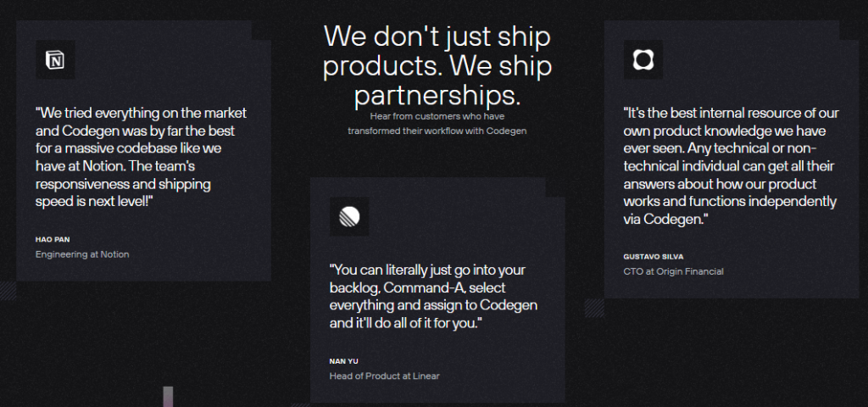The height and width of the screenshot is (407, 868).
Task: Click "Head of Product at Linear" title
Action: tap(385, 376)
